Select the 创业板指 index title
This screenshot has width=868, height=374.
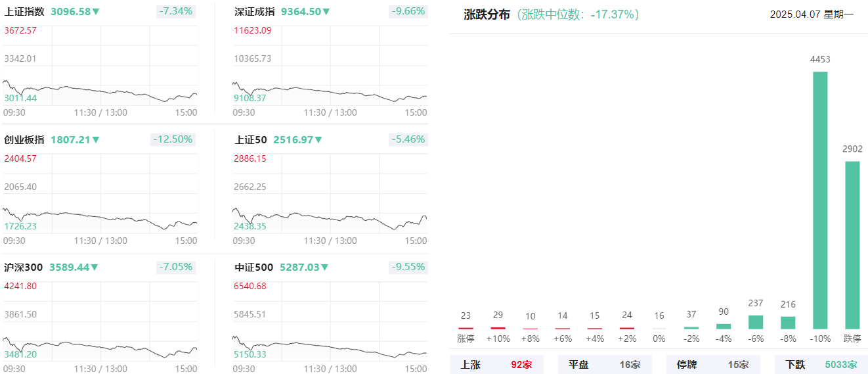[24, 139]
